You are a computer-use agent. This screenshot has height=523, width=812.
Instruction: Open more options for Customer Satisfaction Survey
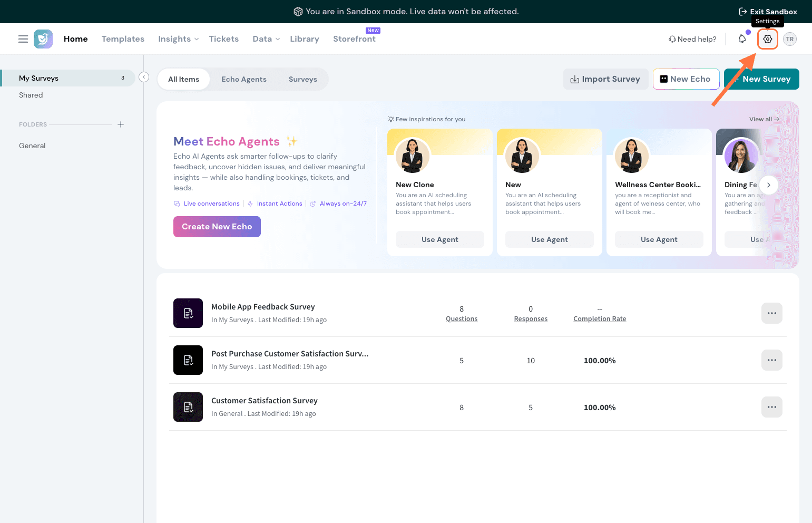(771, 407)
